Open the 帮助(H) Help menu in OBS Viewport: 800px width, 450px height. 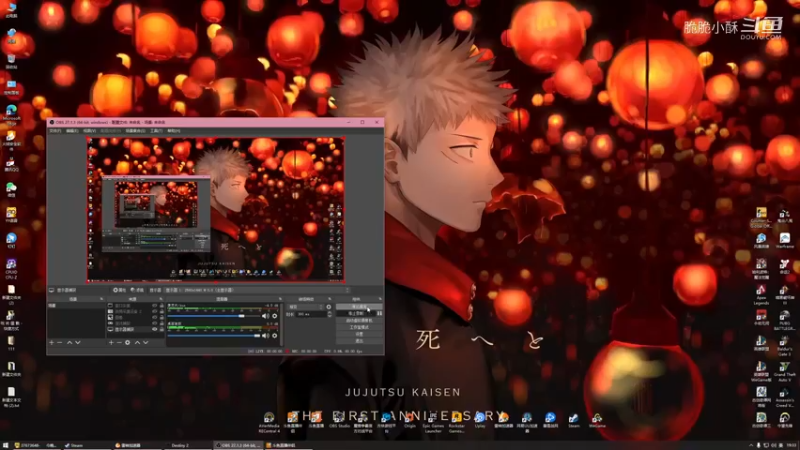pos(173,131)
